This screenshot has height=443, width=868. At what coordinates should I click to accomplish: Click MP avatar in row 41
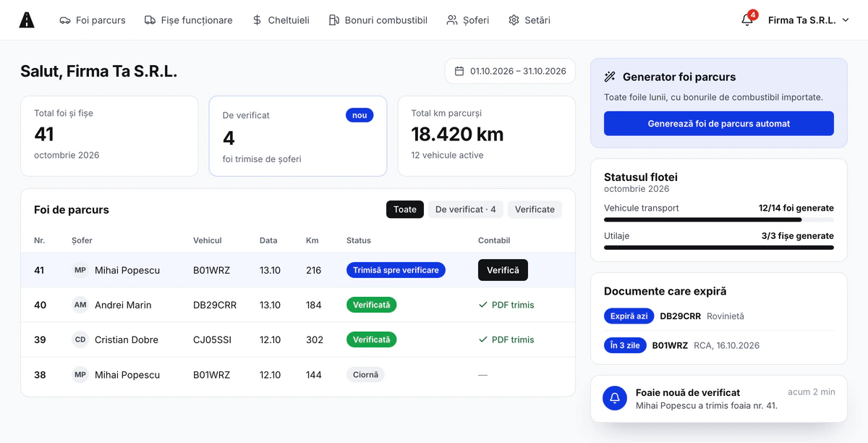[80, 270]
